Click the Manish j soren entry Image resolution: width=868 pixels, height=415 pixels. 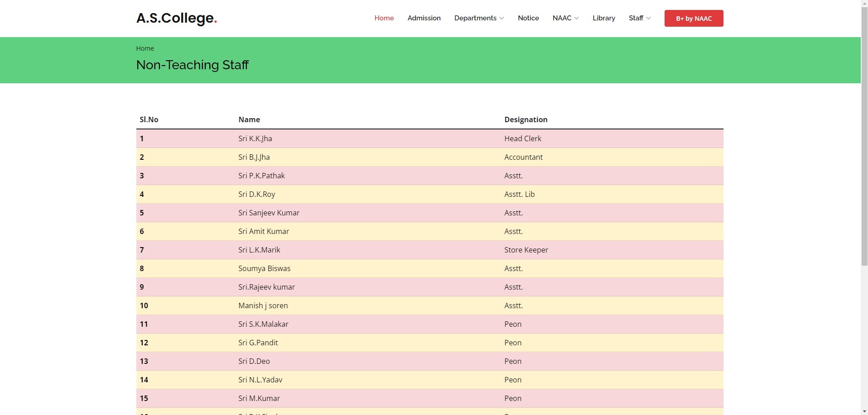[x=263, y=305]
